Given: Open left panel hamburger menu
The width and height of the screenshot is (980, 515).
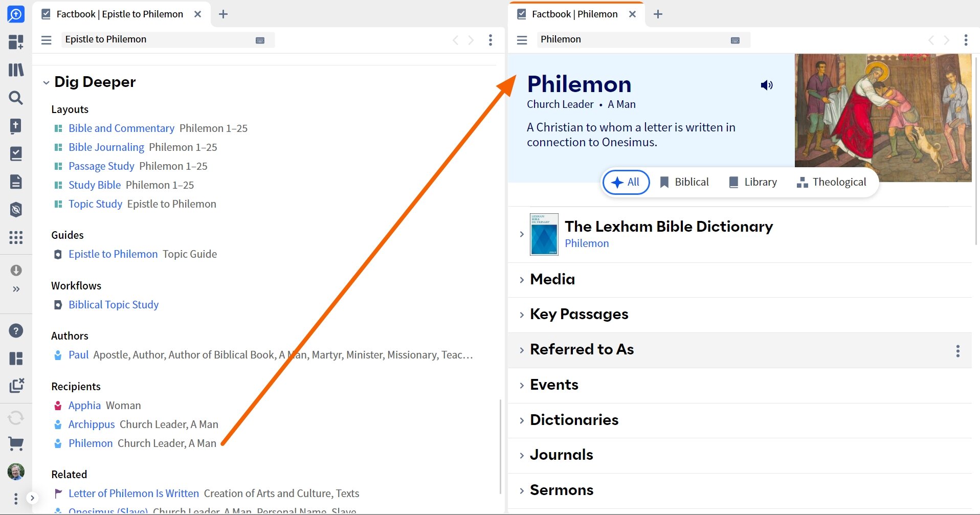Looking at the screenshot, I should (47, 40).
